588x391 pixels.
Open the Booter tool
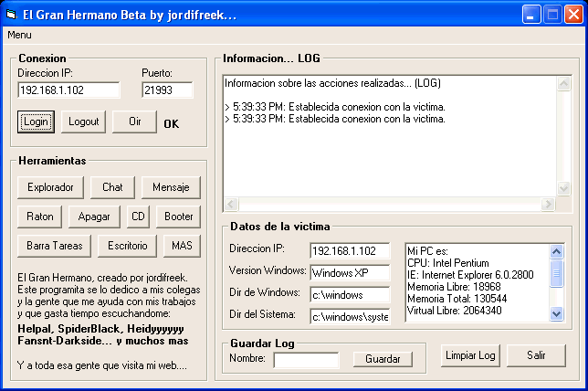pyautogui.click(x=178, y=217)
